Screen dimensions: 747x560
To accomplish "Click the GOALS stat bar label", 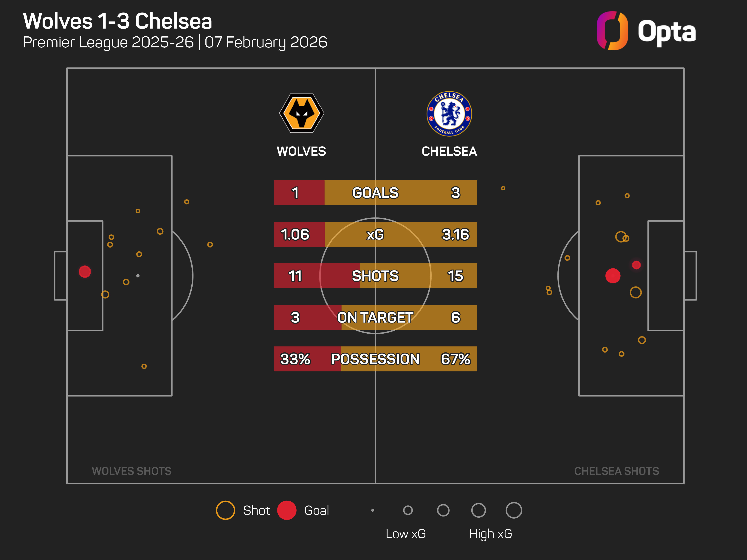I will 375,193.
